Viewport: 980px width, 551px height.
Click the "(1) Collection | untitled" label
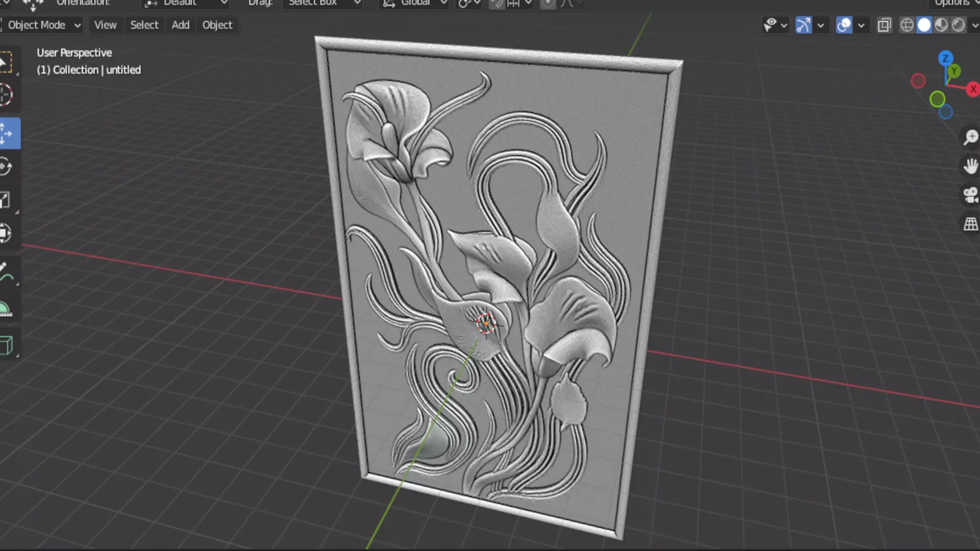tap(89, 70)
